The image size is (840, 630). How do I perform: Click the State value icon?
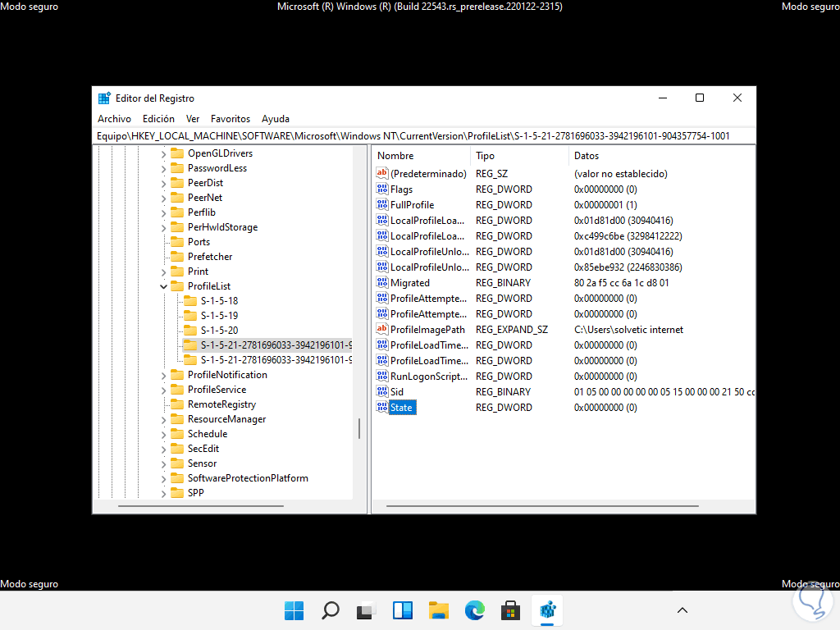382,407
